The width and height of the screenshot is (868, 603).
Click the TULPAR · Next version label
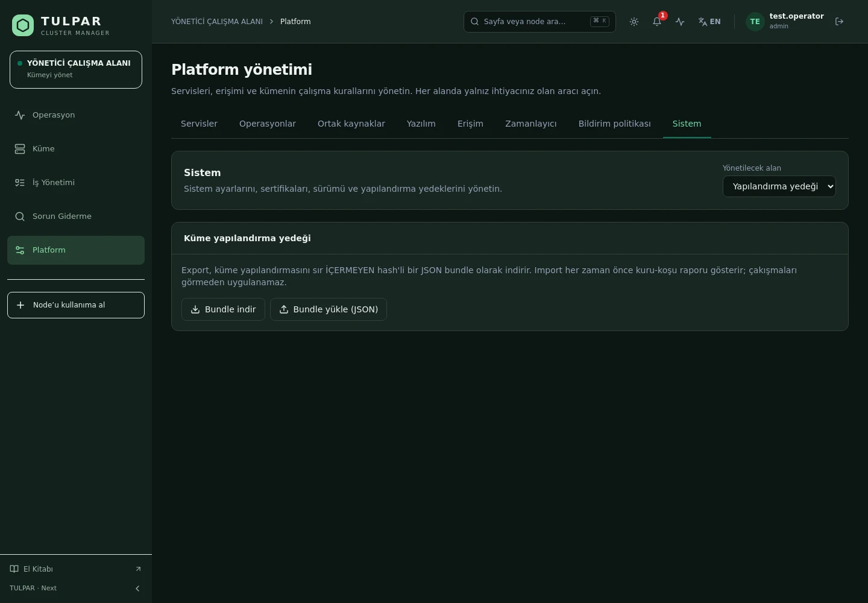pos(33,589)
